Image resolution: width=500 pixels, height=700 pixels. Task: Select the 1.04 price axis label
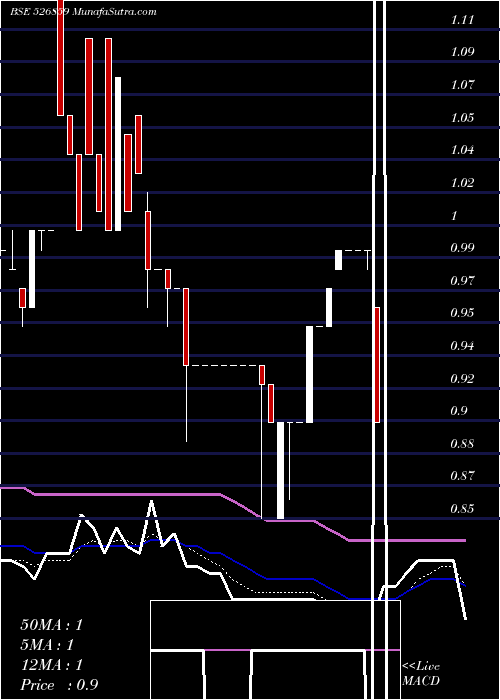click(x=462, y=150)
